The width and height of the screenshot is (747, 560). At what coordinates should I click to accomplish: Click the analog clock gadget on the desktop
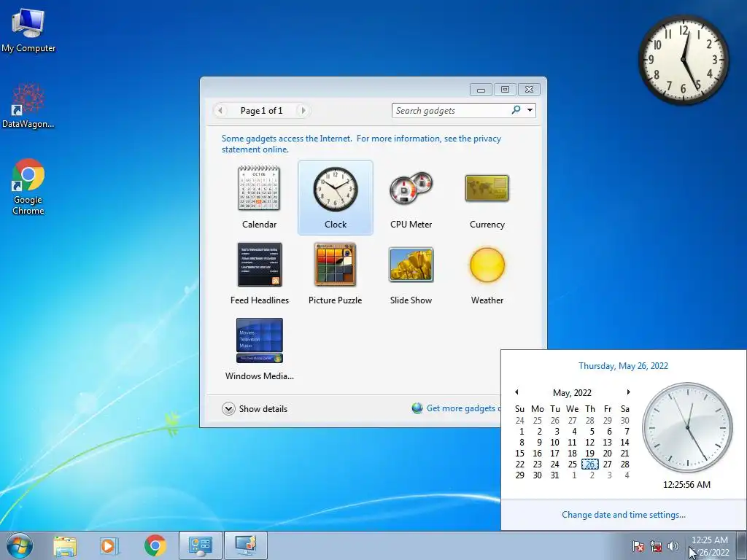[683, 60]
